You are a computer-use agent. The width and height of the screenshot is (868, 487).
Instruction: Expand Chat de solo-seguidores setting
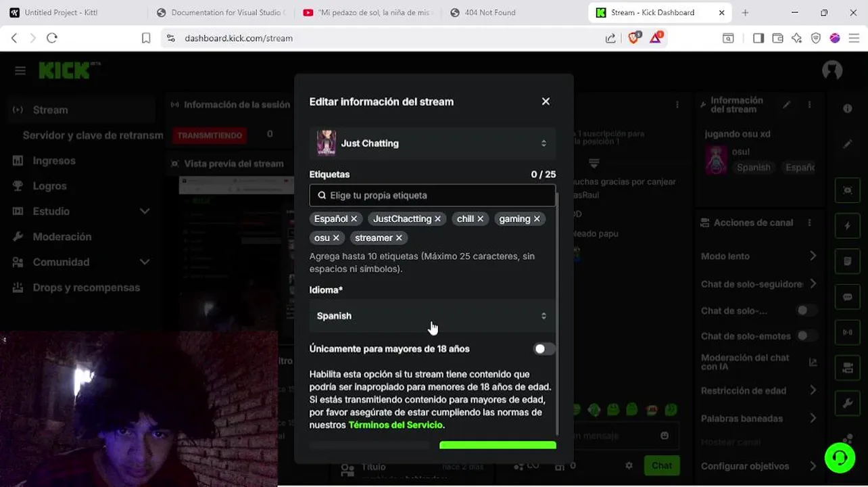[758, 284]
